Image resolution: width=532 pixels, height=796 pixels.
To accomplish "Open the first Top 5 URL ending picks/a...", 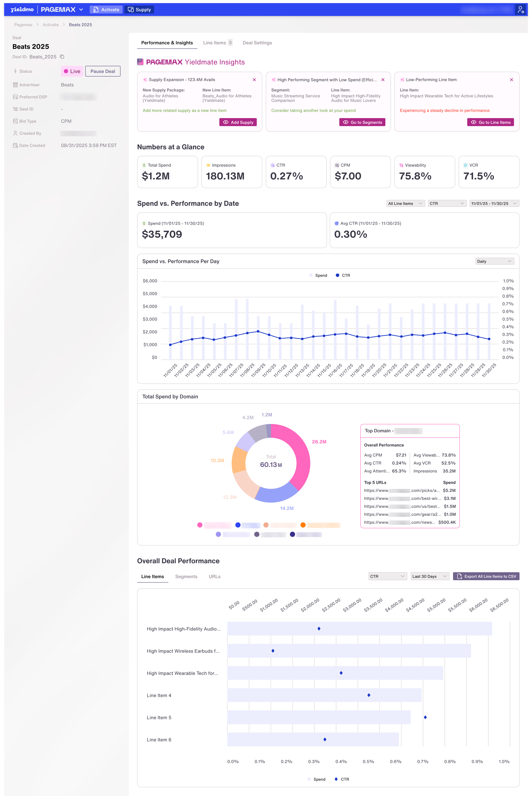I will coord(402,490).
